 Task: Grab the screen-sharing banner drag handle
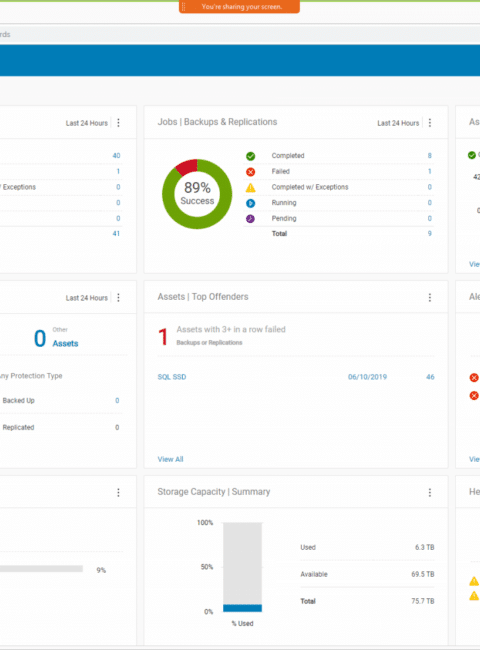coord(184,7)
